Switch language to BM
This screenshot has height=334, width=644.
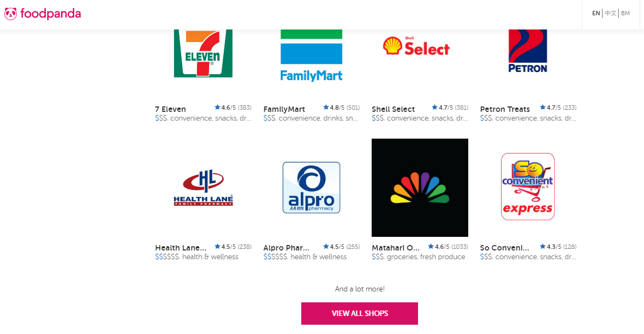[x=625, y=13]
